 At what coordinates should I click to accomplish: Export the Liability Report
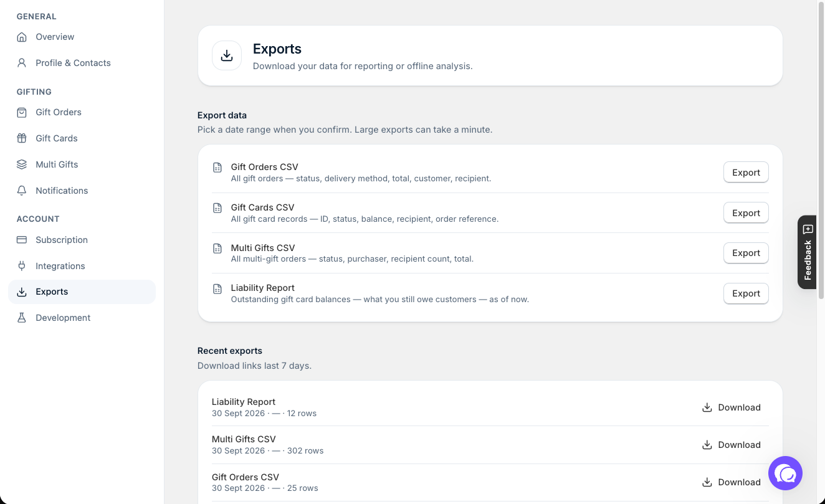(746, 293)
